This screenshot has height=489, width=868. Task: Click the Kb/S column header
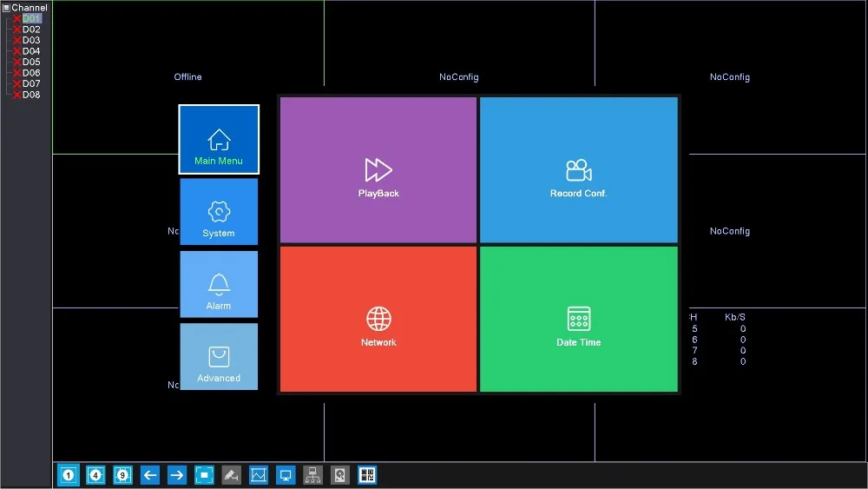(x=734, y=317)
